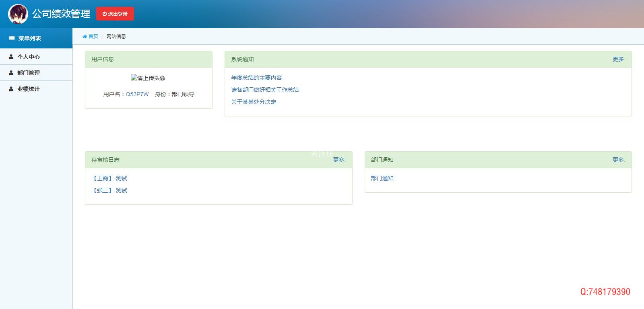Go to 首页 via the breadcrumb link
This screenshot has width=644, height=309.
click(x=93, y=36)
